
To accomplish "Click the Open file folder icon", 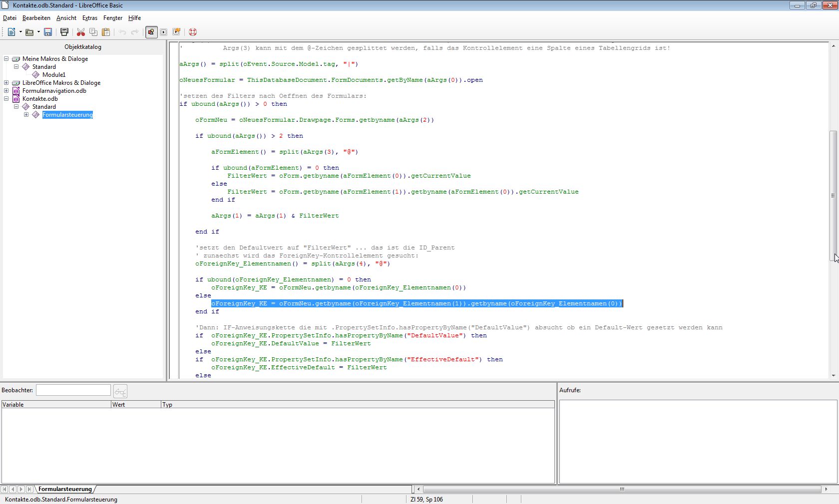I will [29, 32].
